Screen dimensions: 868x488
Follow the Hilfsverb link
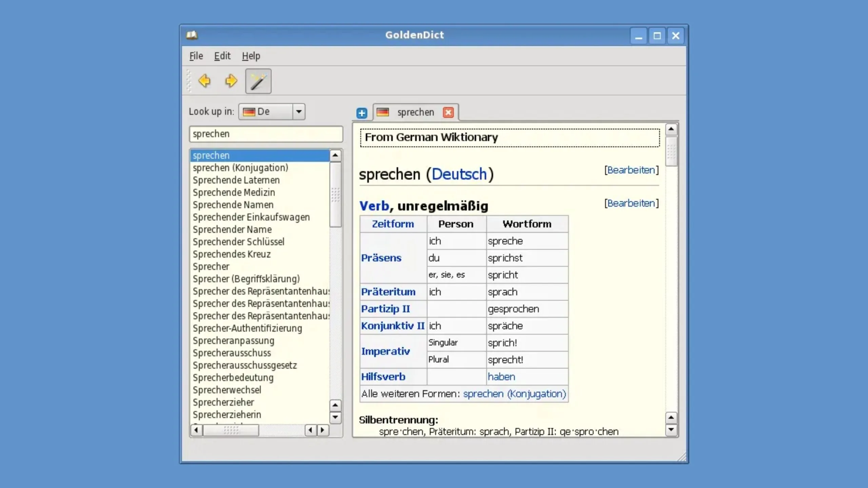383,377
